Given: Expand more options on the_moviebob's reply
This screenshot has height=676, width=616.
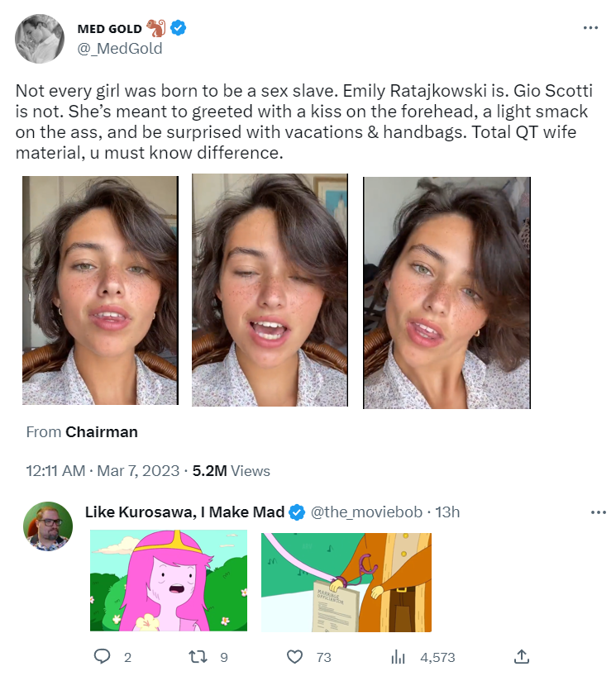Looking at the screenshot, I should tap(598, 512).
